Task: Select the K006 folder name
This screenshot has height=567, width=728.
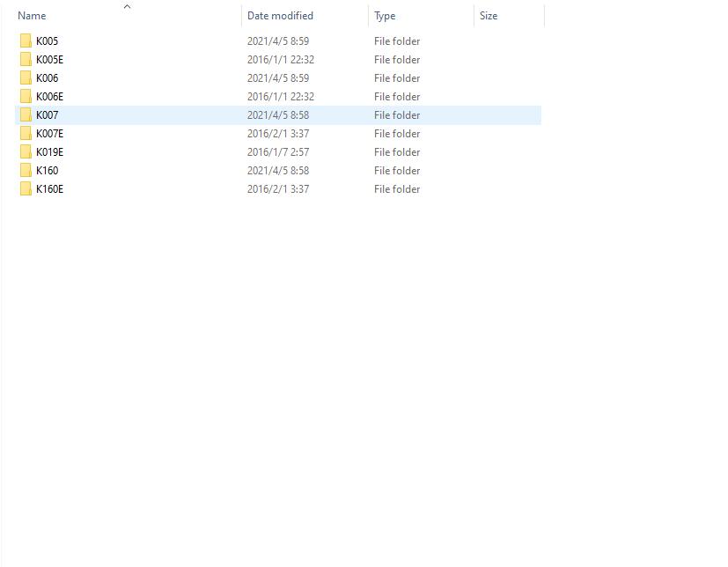Action: (x=47, y=78)
